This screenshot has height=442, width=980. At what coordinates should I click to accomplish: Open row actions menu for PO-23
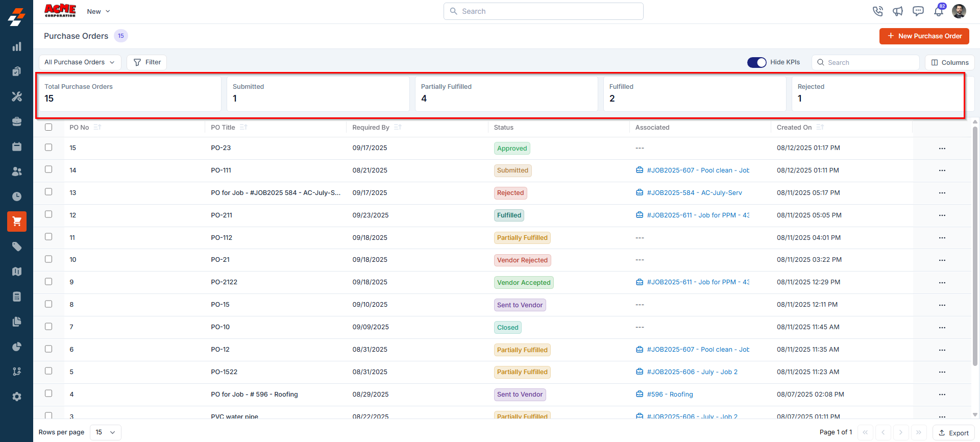click(942, 149)
